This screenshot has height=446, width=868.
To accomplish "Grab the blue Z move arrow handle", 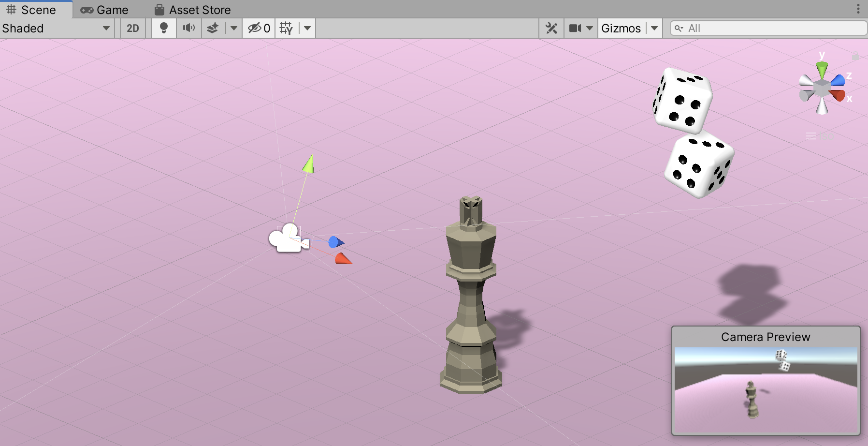I will [336, 242].
